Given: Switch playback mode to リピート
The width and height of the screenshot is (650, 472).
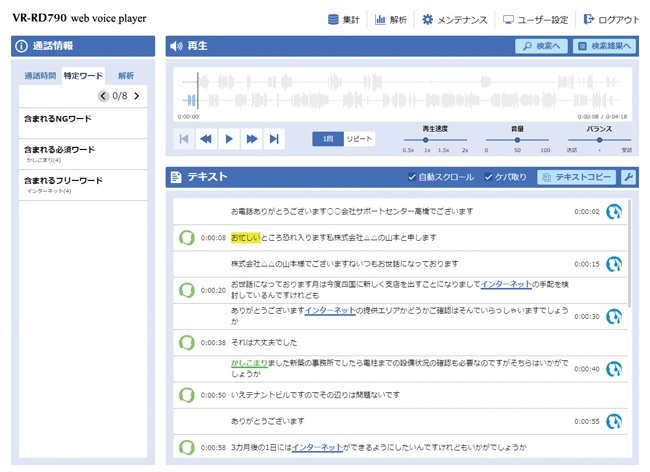Looking at the screenshot, I should click(359, 139).
